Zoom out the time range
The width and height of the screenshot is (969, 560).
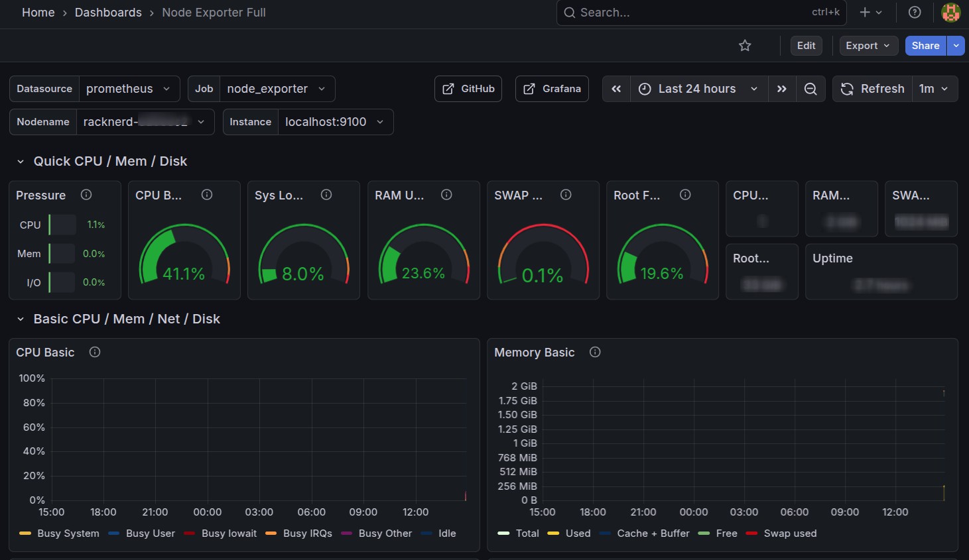coord(810,89)
